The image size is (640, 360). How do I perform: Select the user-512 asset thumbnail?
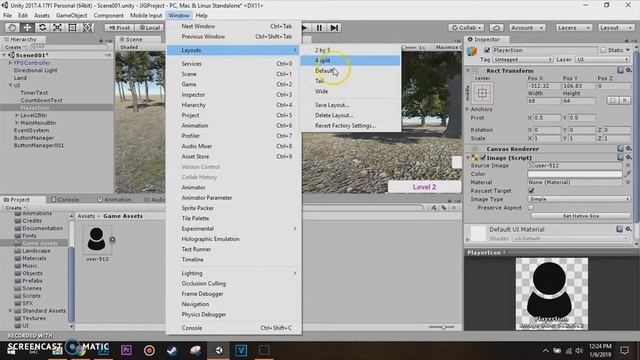(97, 239)
